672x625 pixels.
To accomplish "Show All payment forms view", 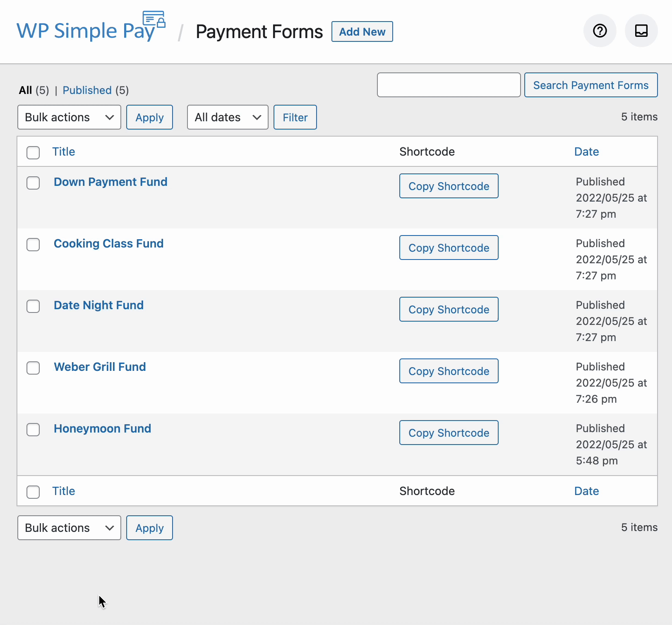I will pos(25,90).
